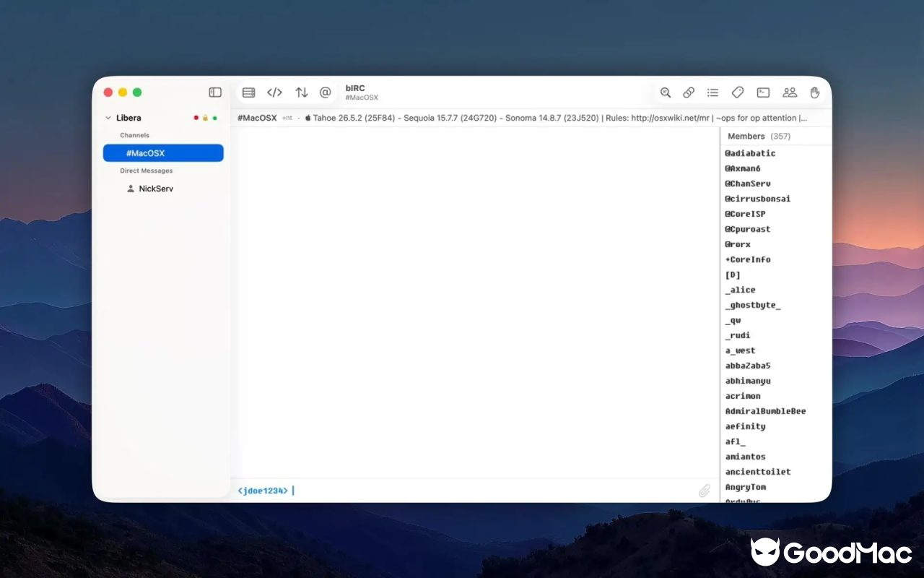Open the terminal console icon
This screenshot has width=924, height=578.
pyautogui.click(x=763, y=92)
